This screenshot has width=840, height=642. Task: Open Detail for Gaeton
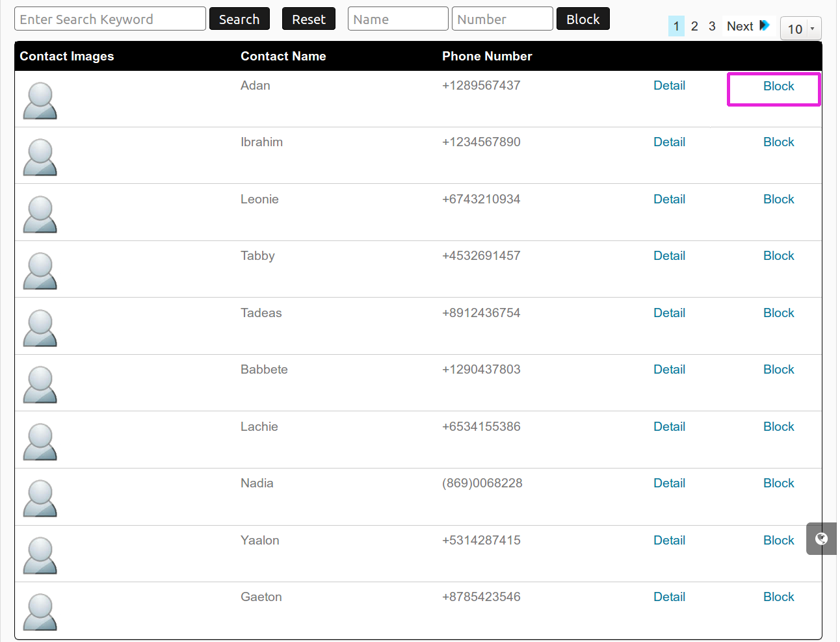(x=669, y=597)
